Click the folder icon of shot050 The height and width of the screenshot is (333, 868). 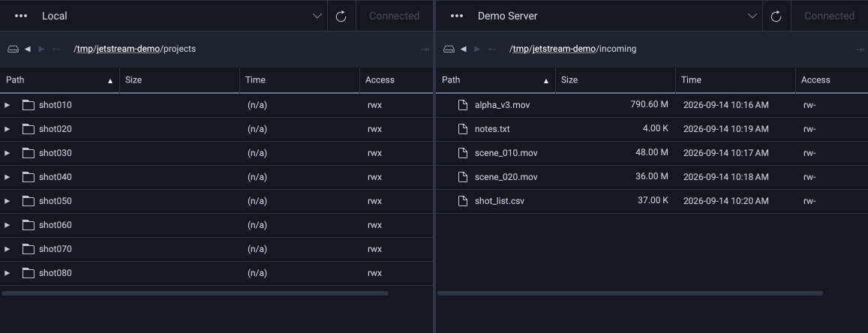29,201
